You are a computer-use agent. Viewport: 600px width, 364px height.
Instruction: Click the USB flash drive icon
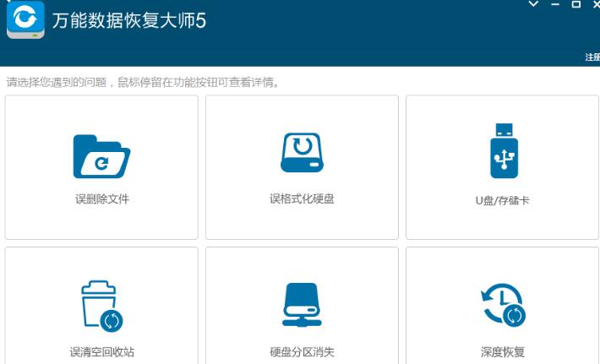click(504, 151)
